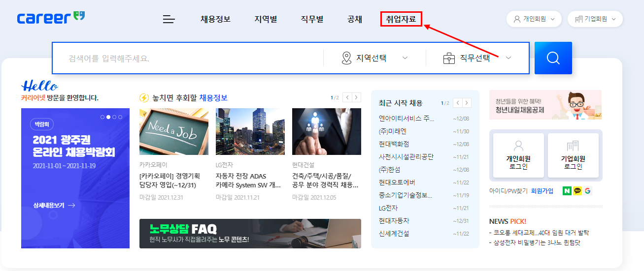Viewport: 644px width, 271px height.
Task: Open [카카오페이] 경영기획 담당자 영업 posting
Action: [170, 181]
